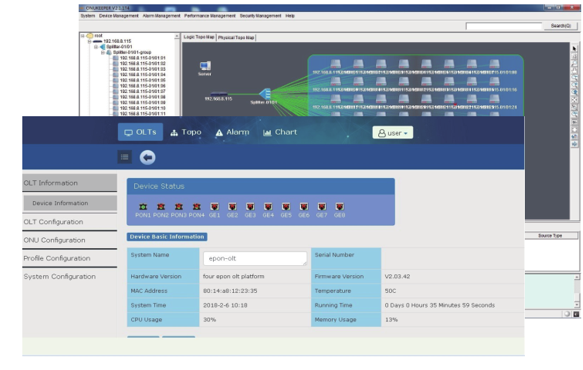The height and width of the screenshot is (370, 583).
Task: Collapse the 192.168.8.115 tree node
Action: click(x=89, y=42)
